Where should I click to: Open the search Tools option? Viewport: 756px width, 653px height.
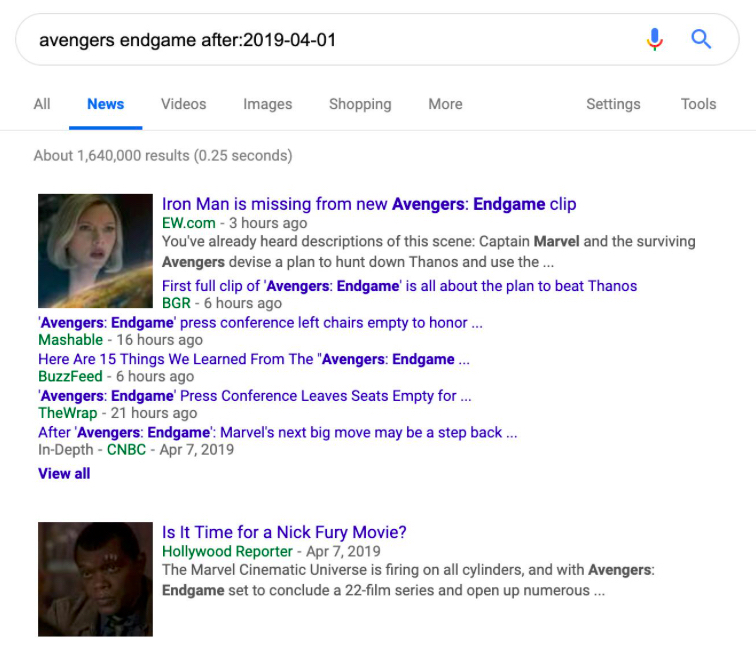point(698,104)
